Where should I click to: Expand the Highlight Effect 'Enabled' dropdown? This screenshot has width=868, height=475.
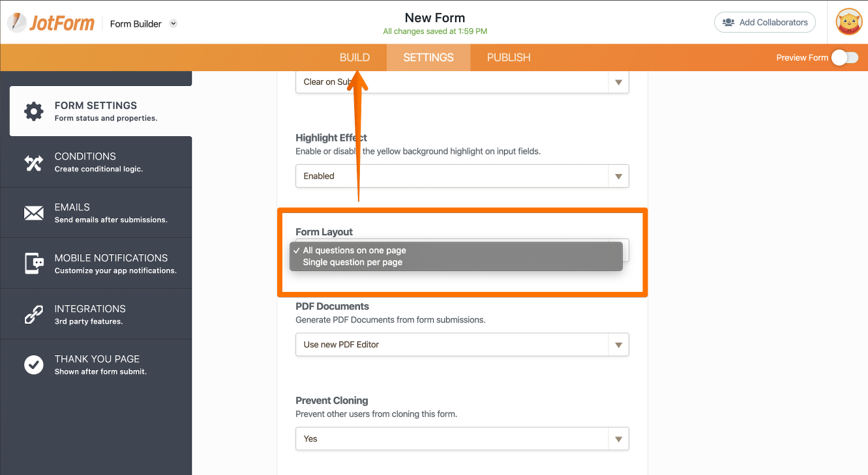pyautogui.click(x=462, y=176)
